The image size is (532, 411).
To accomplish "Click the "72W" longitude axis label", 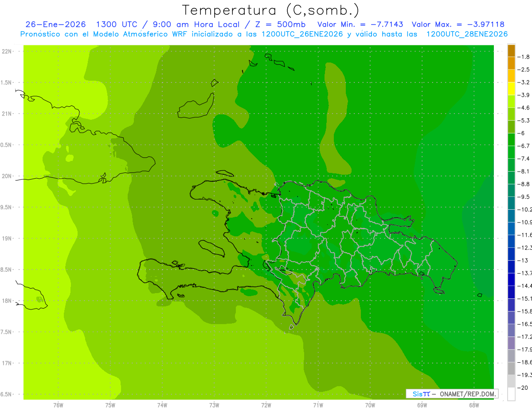I will (266, 405).
